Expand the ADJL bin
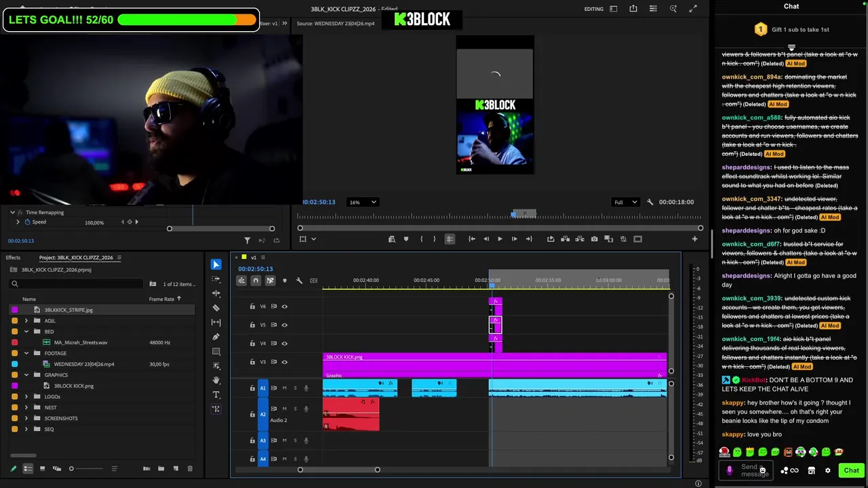The width and height of the screenshot is (868, 488). click(x=26, y=321)
